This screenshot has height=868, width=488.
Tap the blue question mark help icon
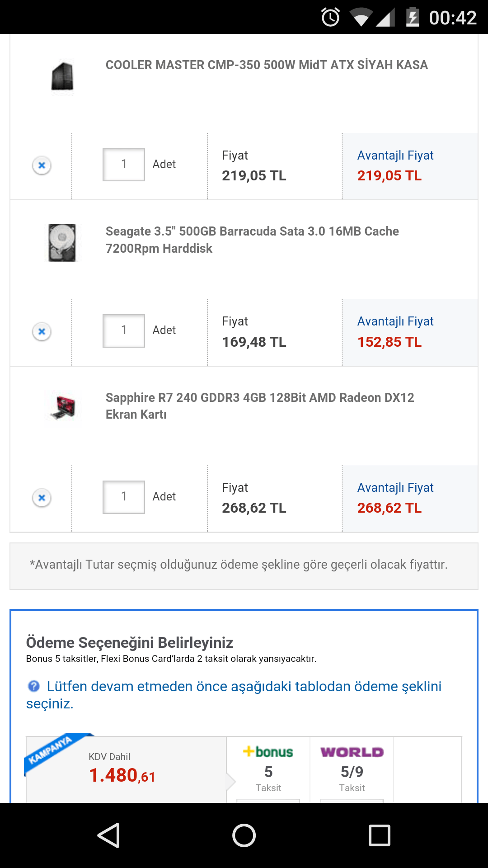coord(34,686)
